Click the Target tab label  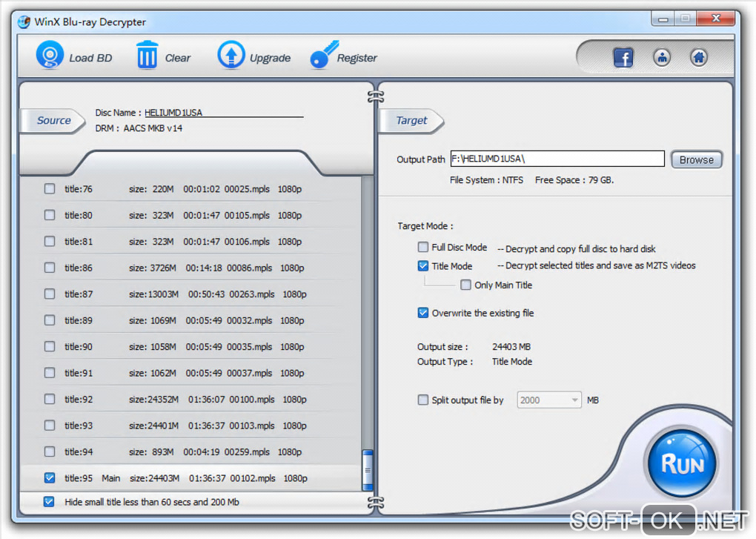coord(411,121)
